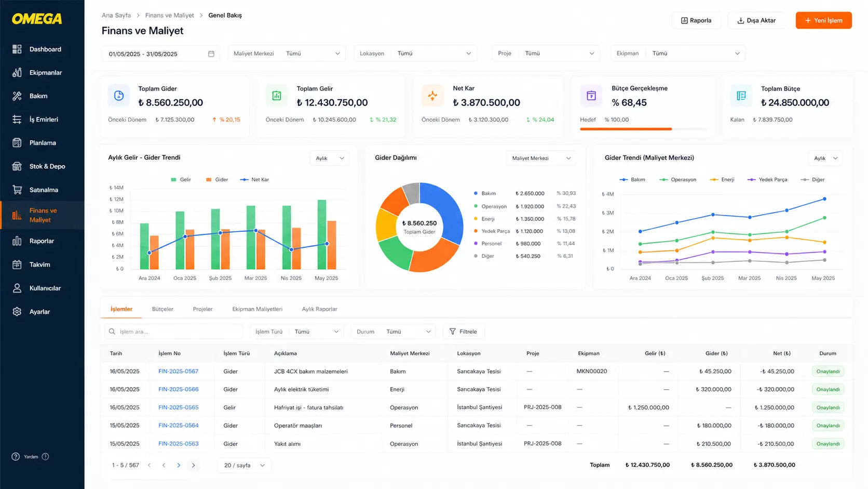Viewport: 868px width, 489px height.
Task: Open the Takvim calendar icon in sidebar
Action: [x=17, y=265]
